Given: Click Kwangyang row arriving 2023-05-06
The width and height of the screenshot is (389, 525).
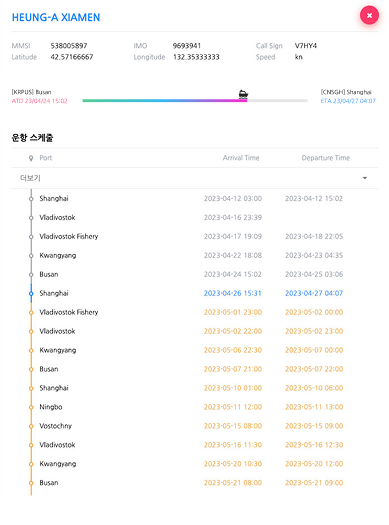Looking at the screenshot, I should (195, 350).
